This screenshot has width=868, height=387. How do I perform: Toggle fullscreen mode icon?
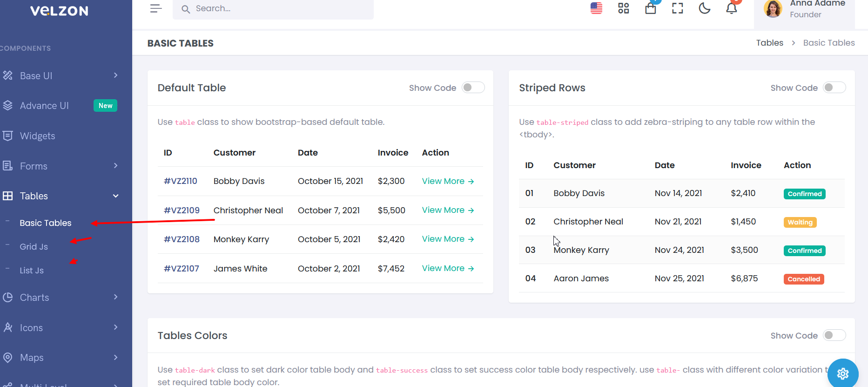pos(677,8)
